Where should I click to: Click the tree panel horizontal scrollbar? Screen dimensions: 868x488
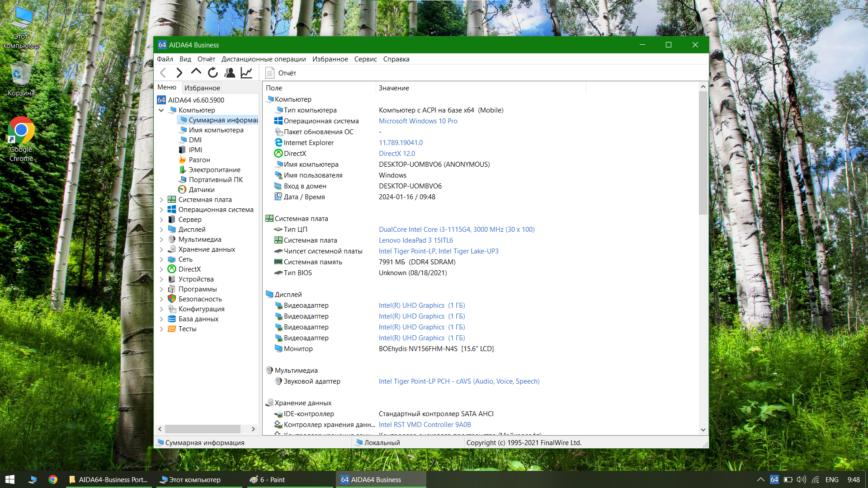click(203, 429)
